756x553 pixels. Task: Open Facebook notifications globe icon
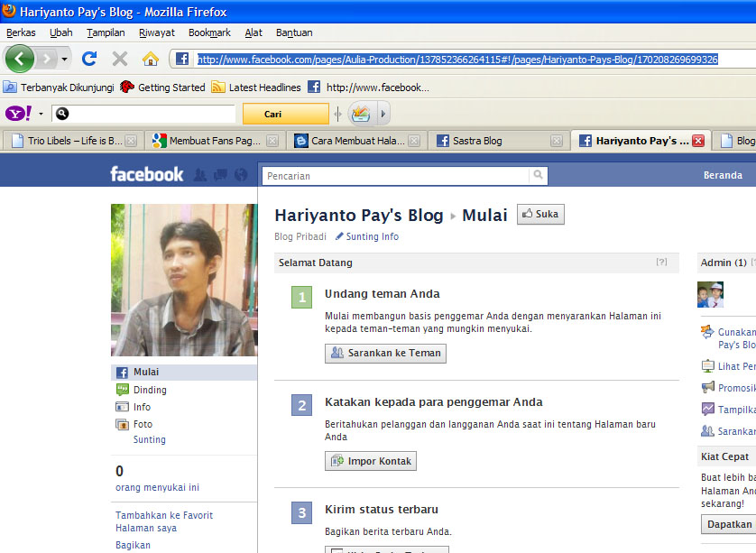[241, 175]
